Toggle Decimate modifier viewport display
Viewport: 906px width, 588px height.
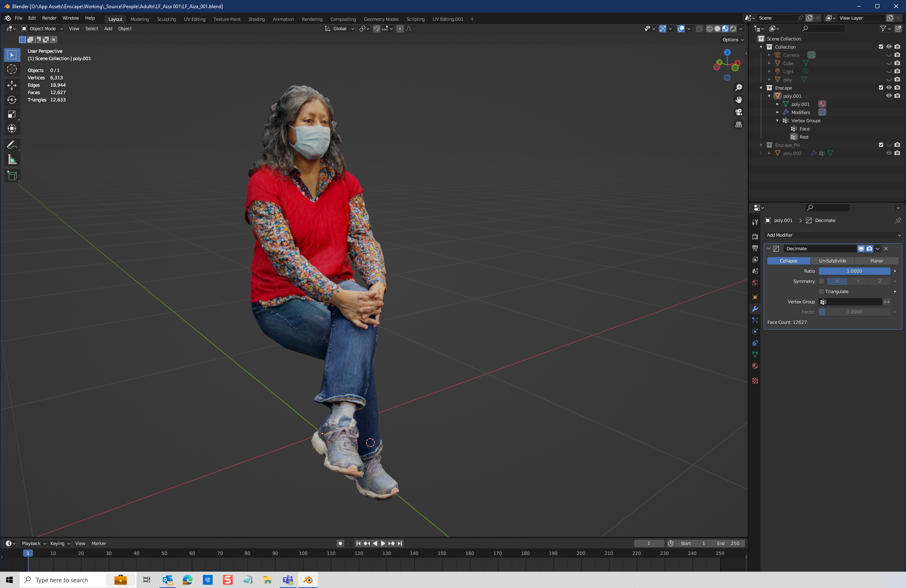click(x=861, y=249)
